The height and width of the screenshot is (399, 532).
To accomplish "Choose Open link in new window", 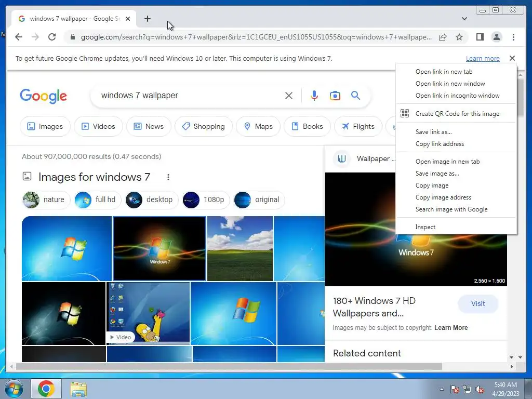I will [456, 84].
